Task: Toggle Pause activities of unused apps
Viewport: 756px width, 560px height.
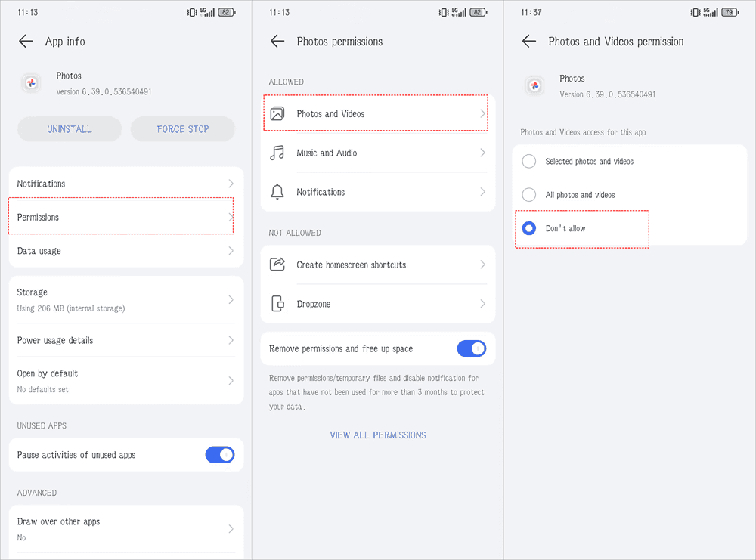Action: click(x=219, y=455)
